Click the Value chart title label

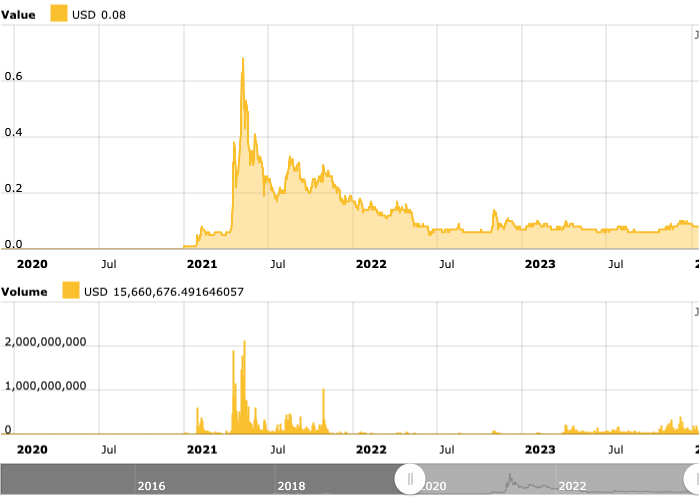click(x=18, y=15)
